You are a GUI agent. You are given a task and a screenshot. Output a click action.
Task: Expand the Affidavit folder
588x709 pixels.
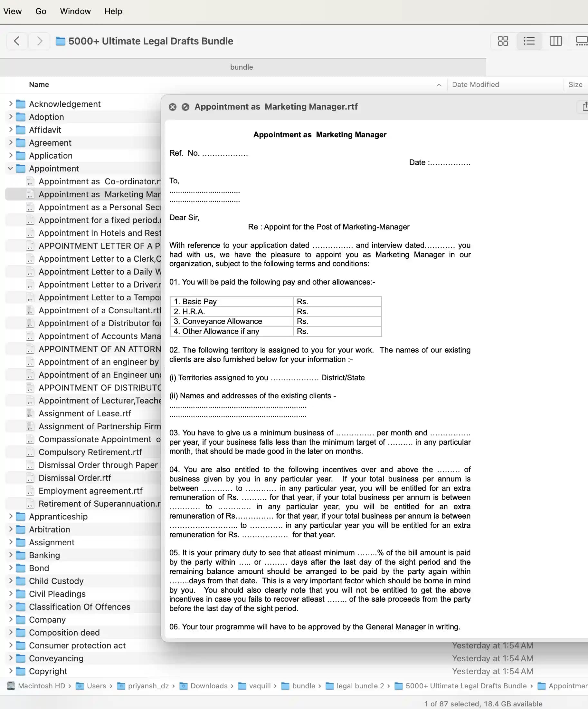tap(10, 129)
